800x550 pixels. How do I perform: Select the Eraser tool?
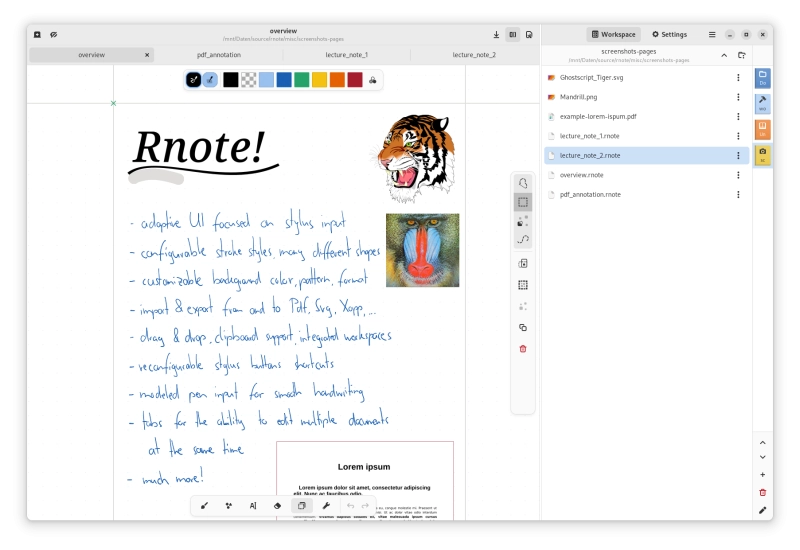click(278, 506)
